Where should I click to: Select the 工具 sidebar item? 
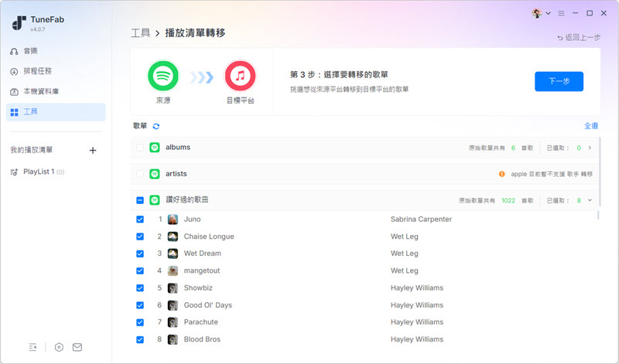[56, 112]
